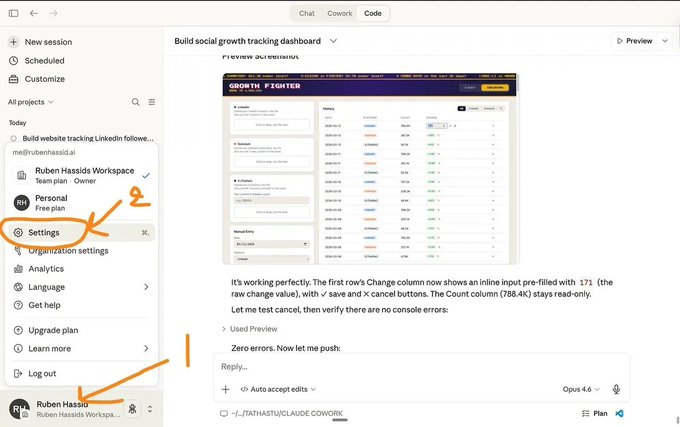
Task: Go back with the left arrow
Action: pyautogui.click(x=34, y=13)
